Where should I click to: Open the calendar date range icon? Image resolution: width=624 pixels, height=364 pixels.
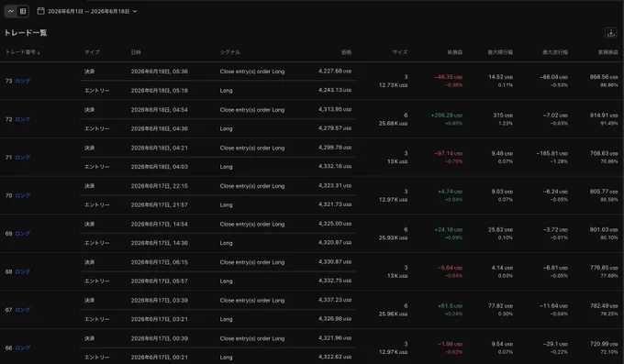[40, 11]
